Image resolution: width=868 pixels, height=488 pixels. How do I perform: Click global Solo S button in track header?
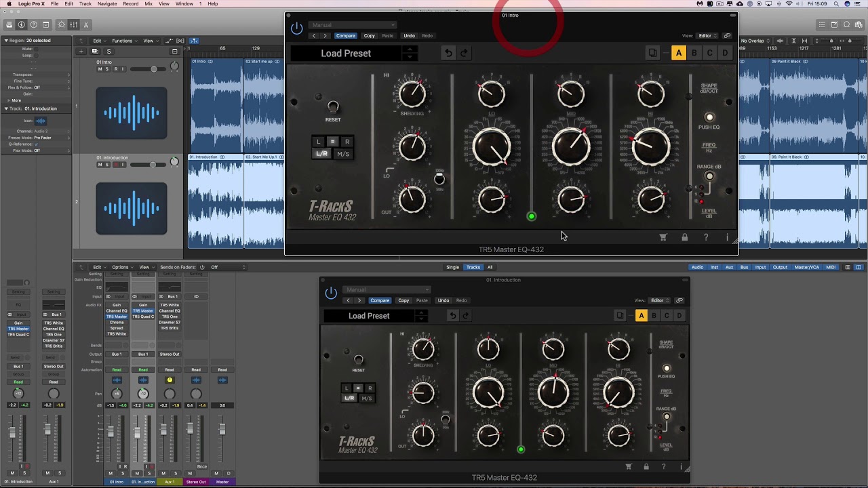(x=108, y=52)
